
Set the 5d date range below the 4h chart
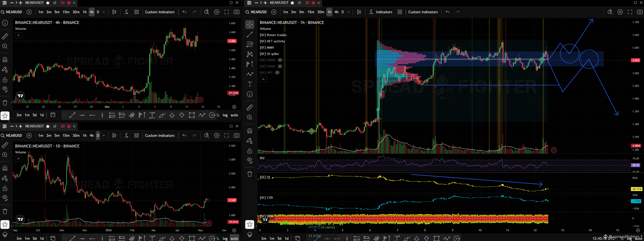click(x=35, y=115)
